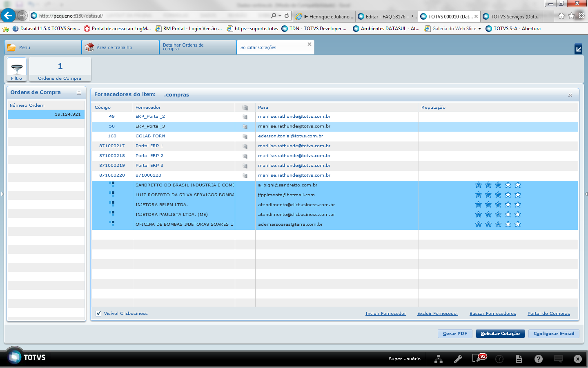
Task: Open TDN - TOTVS Developer bookmark
Action: pos(314,29)
